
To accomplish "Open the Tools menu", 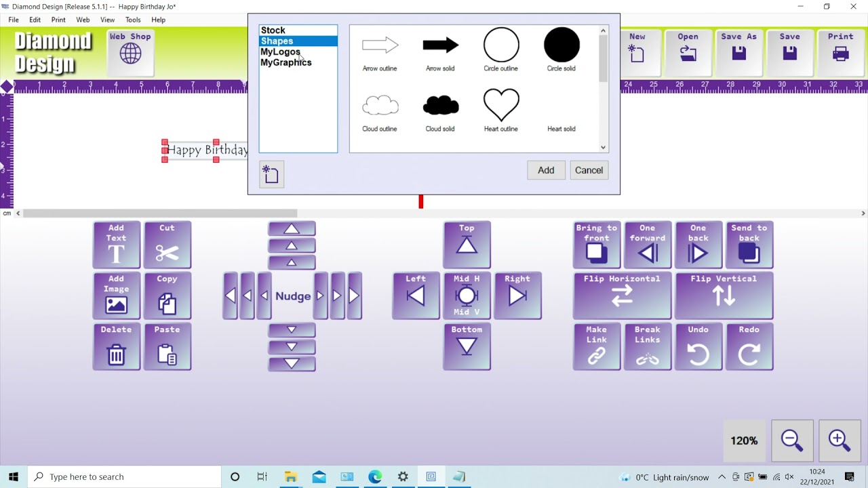I will click(x=133, y=20).
